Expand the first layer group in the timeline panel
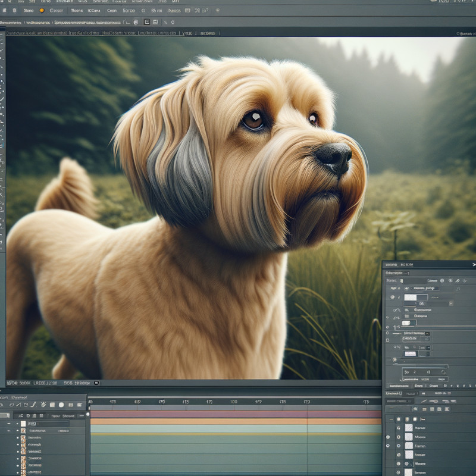The image size is (476, 476). click(10, 423)
